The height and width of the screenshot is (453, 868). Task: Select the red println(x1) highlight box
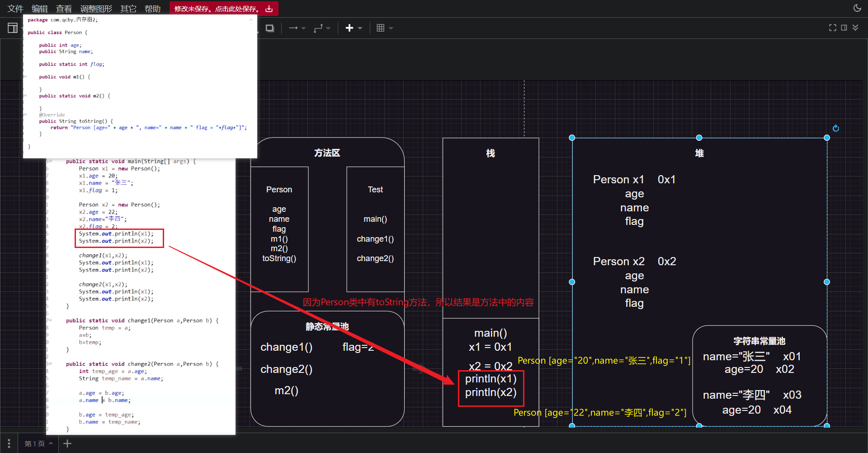491,388
